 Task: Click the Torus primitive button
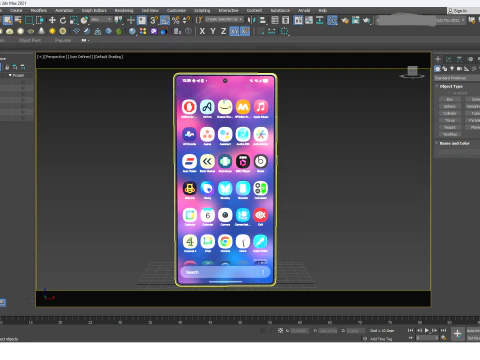click(450, 120)
